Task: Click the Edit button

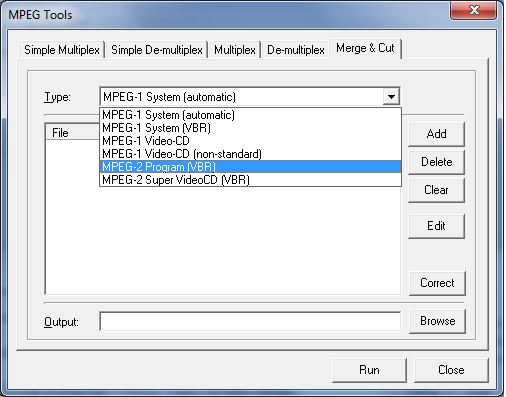Action: [436, 226]
